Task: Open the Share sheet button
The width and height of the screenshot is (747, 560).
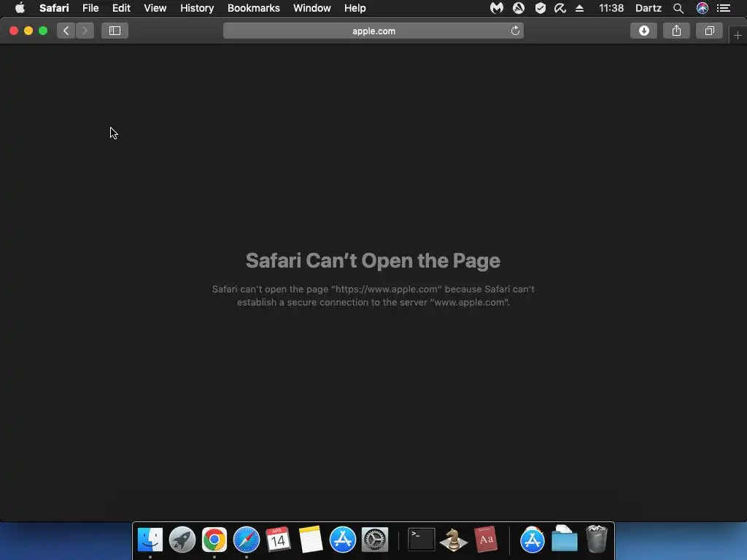Action: (x=676, y=31)
